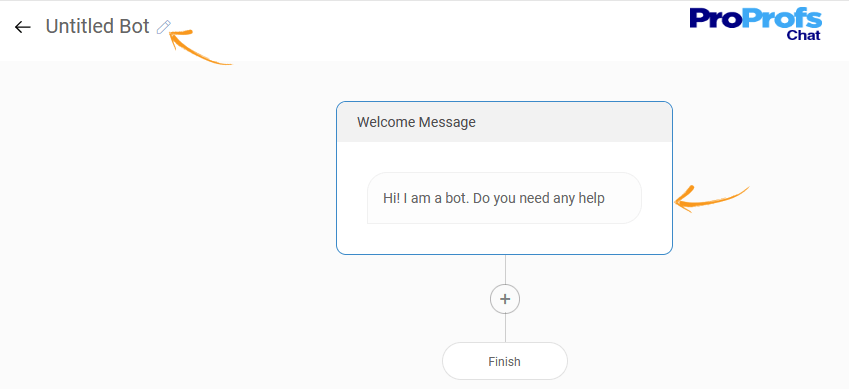Click the connector line above the Finish node
This screenshot has width=849, height=389.
505,328
